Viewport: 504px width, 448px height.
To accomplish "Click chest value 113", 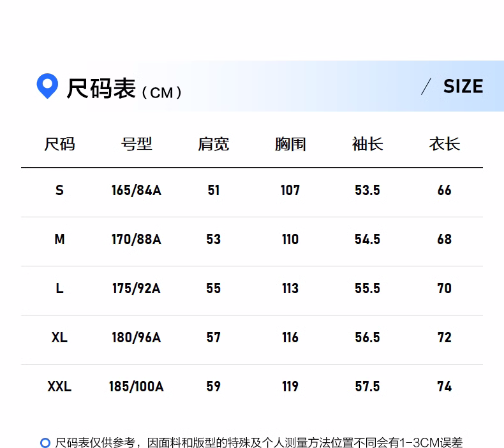I will 290,288.
